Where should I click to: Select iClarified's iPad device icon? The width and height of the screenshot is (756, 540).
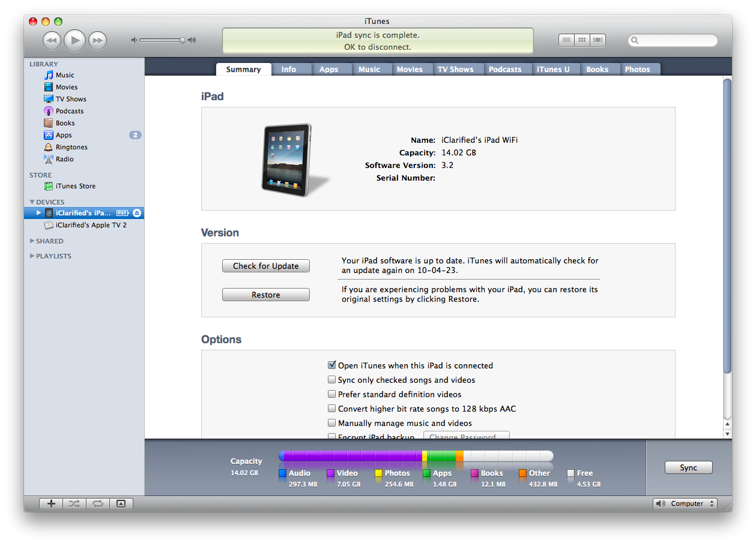[x=49, y=213]
